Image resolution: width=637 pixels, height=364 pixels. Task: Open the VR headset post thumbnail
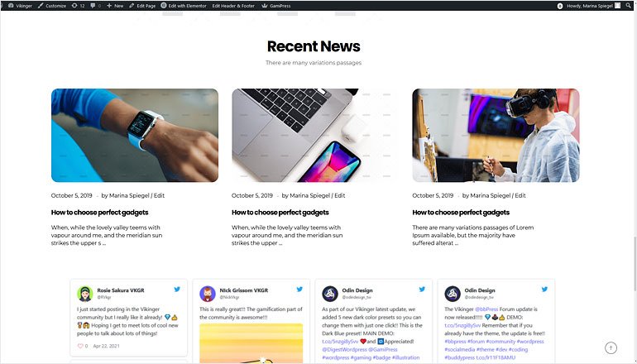tap(496, 136)
